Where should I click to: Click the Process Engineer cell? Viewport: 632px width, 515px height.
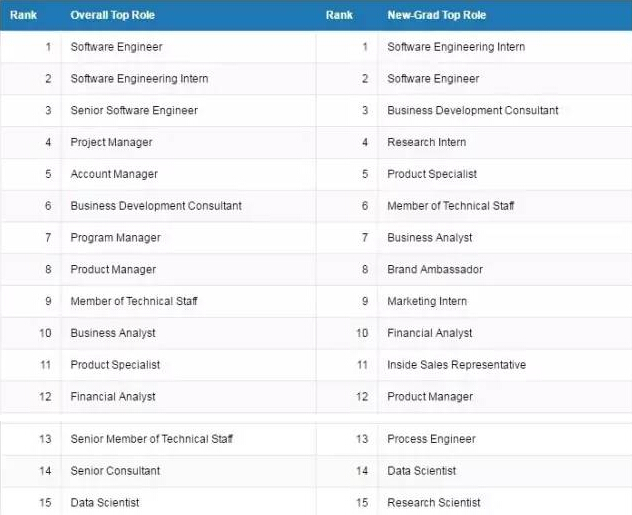click(x=431, y=439)
